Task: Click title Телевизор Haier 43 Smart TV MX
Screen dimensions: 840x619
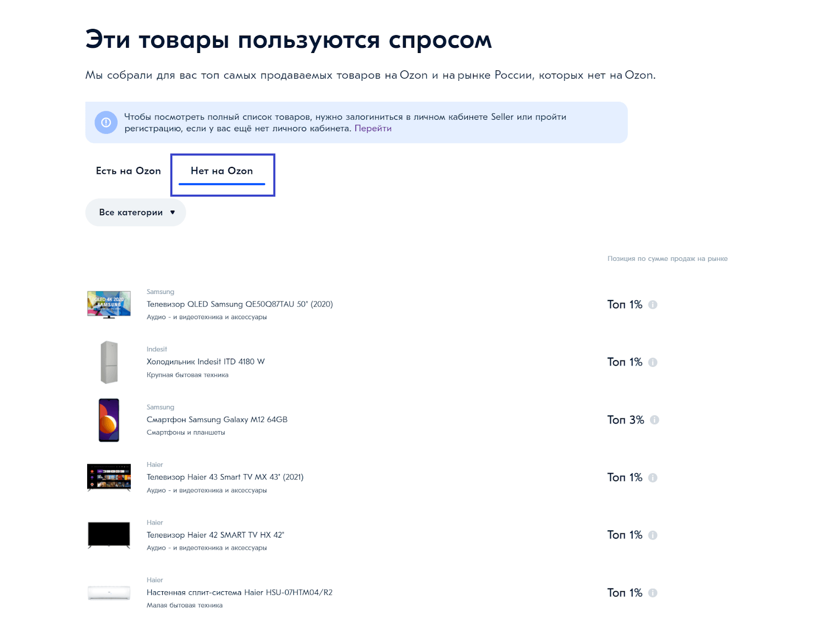Action: pos(225,477)
